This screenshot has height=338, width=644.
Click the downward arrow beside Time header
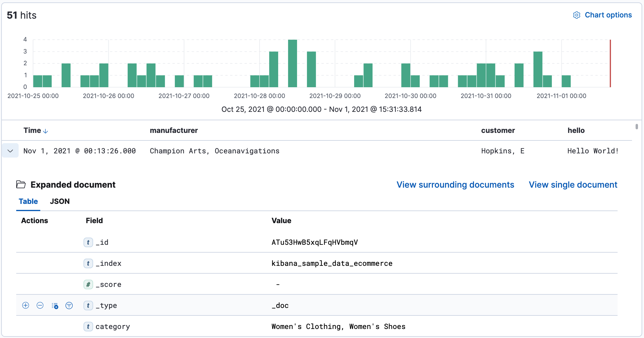click(x=45, y=131)
